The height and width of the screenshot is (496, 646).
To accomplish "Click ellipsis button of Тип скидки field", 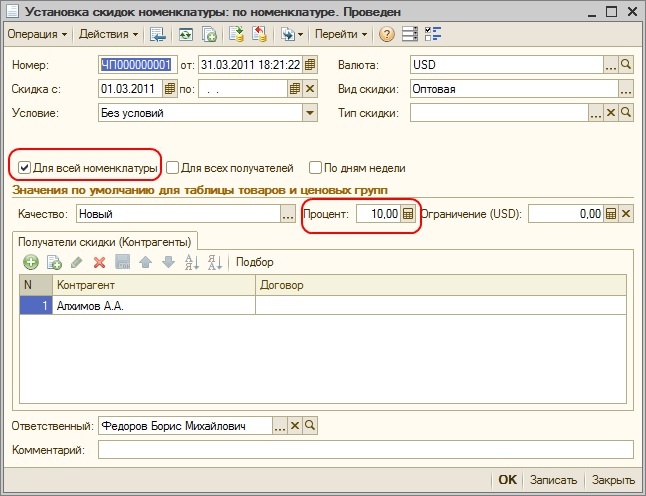I will pos(595,112).
